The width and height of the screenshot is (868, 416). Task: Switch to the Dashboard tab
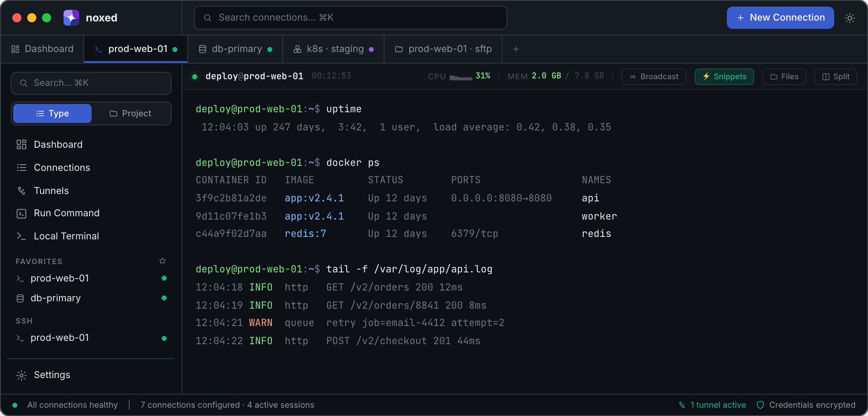(x=42, y=49)
